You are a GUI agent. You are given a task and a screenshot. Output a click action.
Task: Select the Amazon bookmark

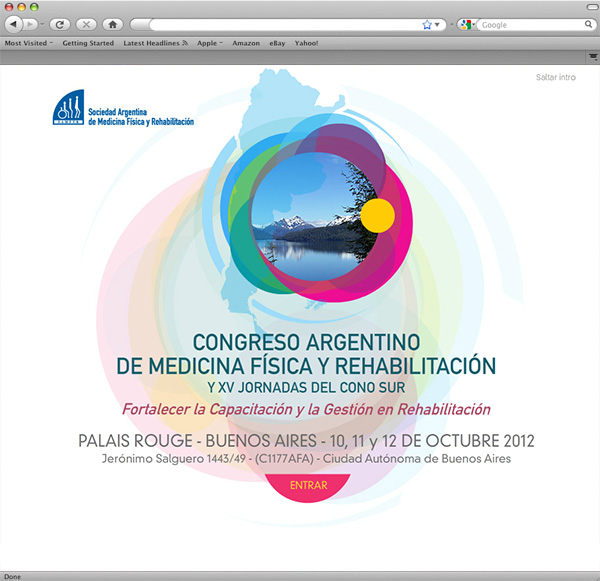(x=246, y=44)
